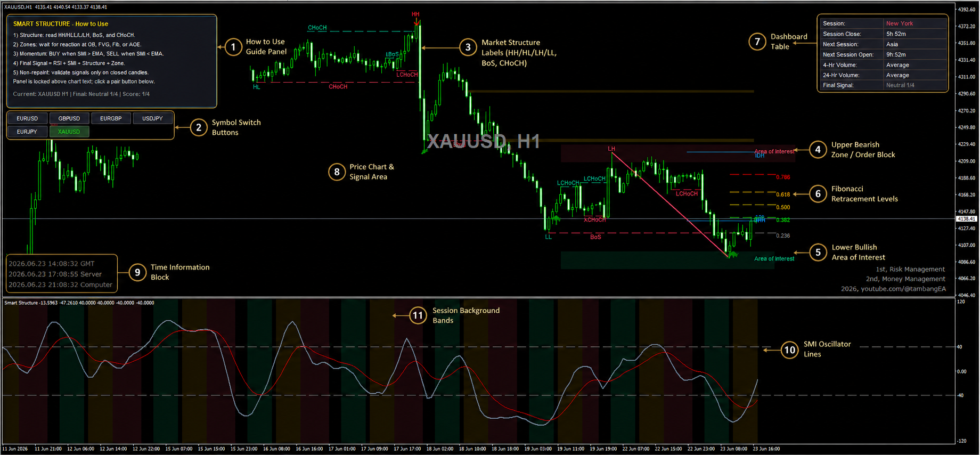
Task: Select the circled 6 Fibonacci marker
Action: (818, 194)
